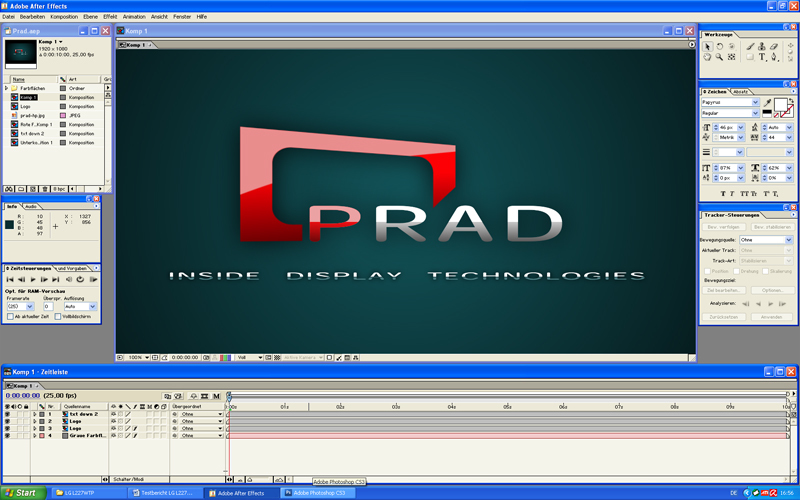
Task: Expand the Farbflächen folder in project panel
Action: pos(7,88)
